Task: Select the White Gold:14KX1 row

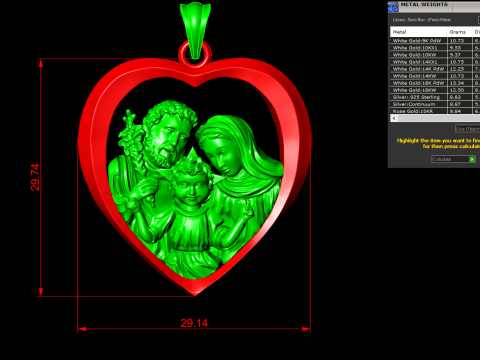Action: point(435,62)
